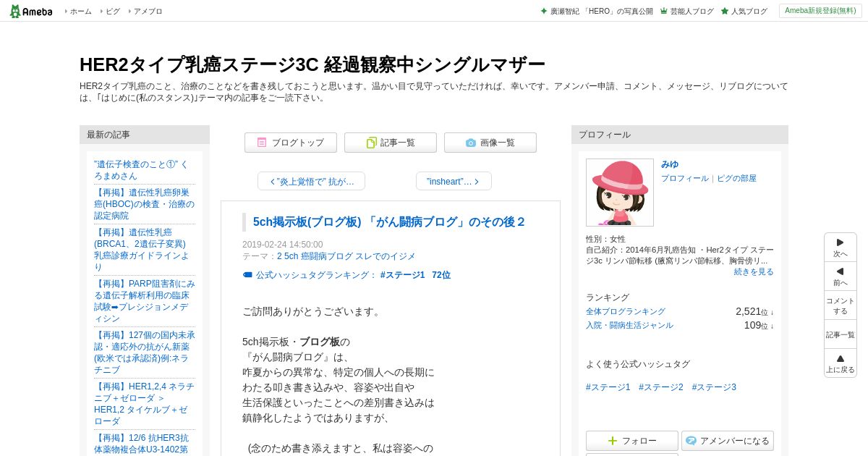Open 画像一覧 tab button
The height and width of the screenshot is (456, 868).
click(490, 143)
